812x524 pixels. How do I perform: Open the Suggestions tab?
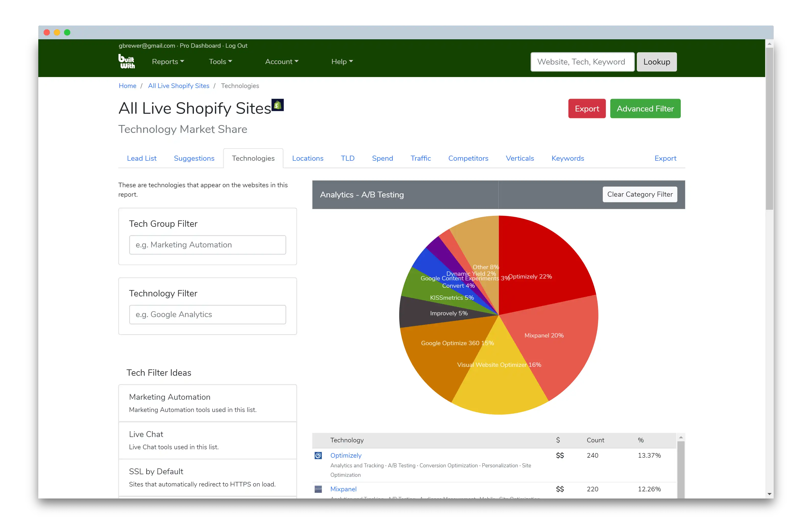194,158
